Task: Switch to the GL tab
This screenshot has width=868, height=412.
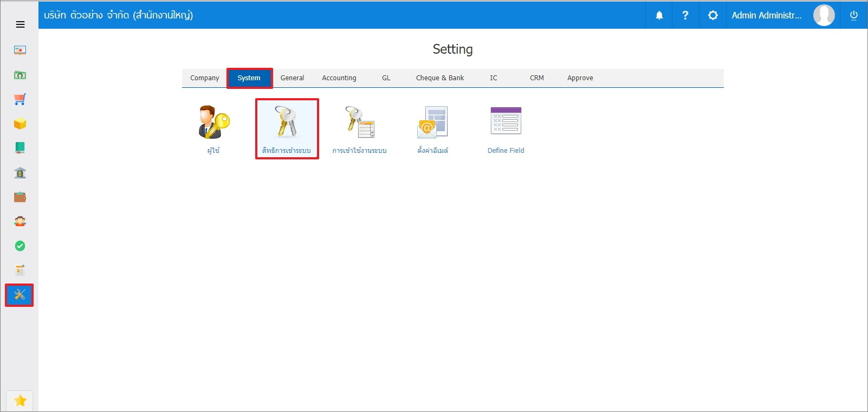Action: [x=386, y=78]
